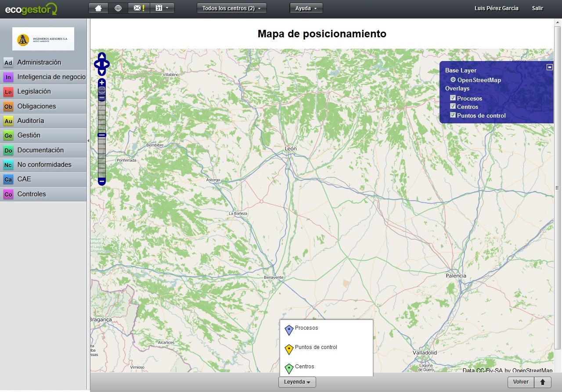Select Inteligencia de negocio in the sidebar

pyautogui.click(x=7, y=77)
